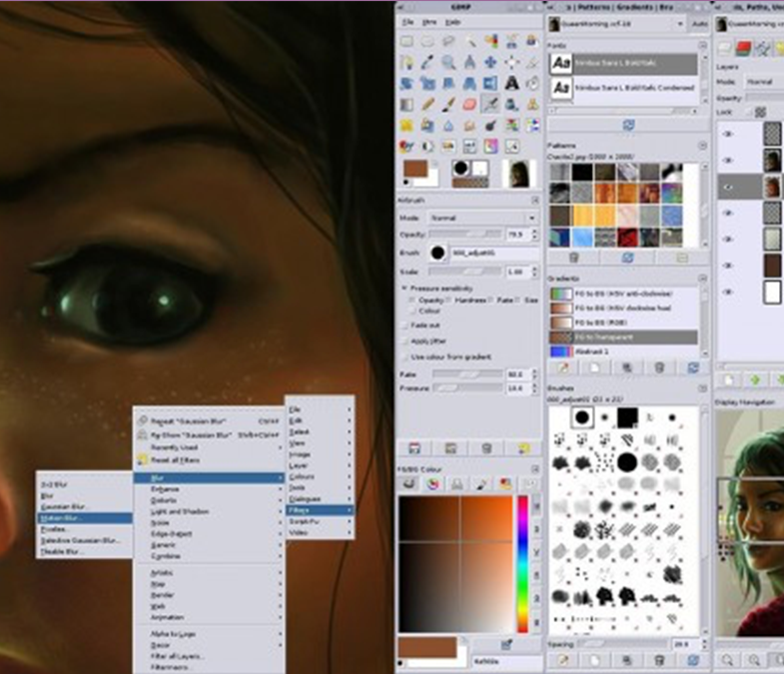Pick the Paintbrush tool

coord(448,105)
